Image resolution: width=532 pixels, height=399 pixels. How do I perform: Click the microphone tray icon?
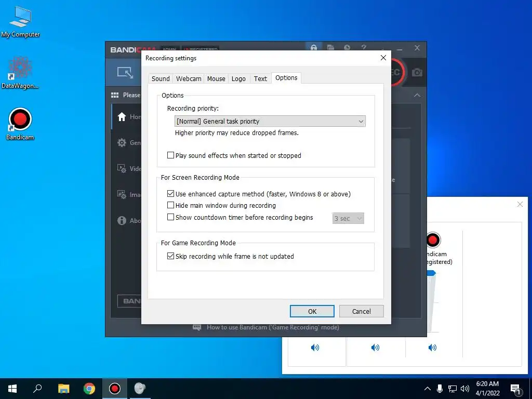[440, 389]
